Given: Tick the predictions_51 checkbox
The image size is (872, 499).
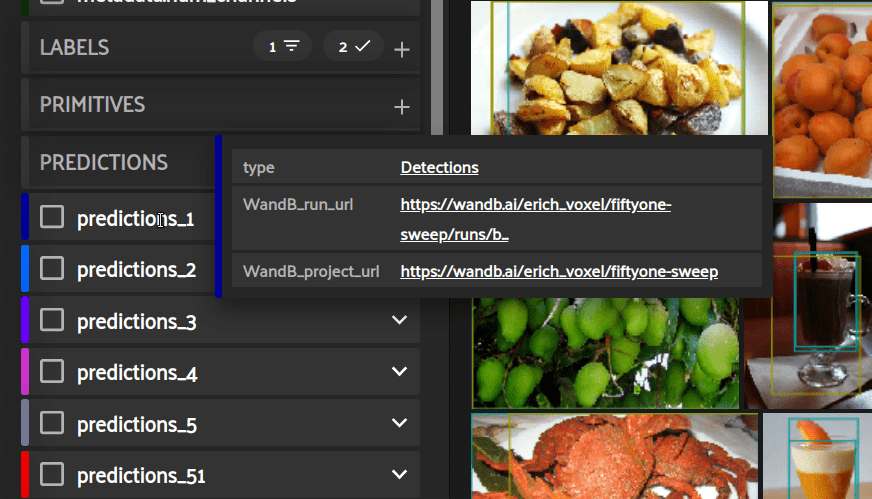Looking at the screenshot, I should tap(52, 475).
